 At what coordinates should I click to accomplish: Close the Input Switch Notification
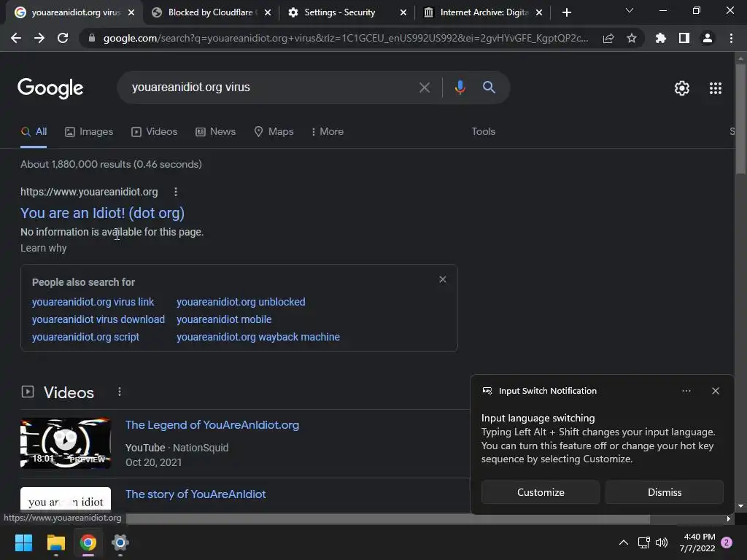tap(715, 391)
